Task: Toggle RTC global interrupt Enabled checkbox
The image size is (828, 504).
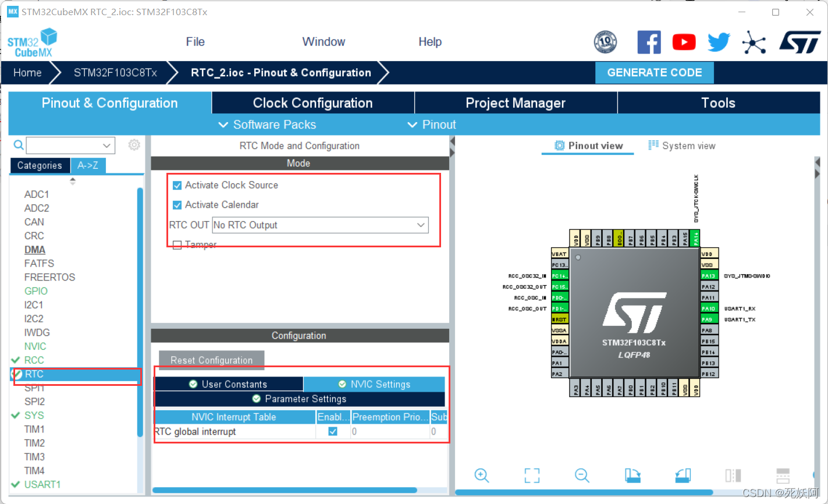Action: click(333, 432)
